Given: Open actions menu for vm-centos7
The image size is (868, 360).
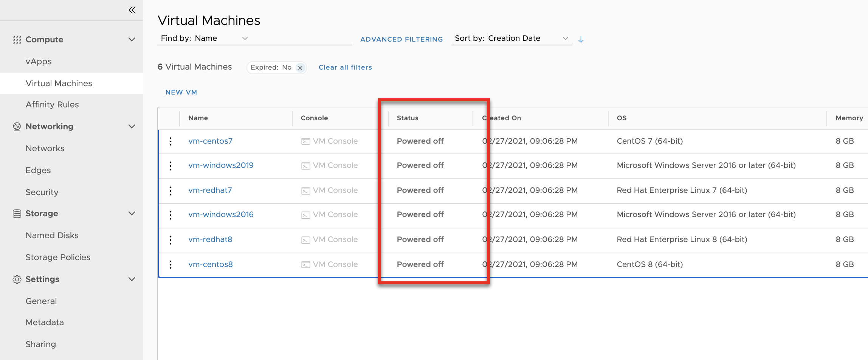Looking at the screenshot, I should click(x=170, y=141).
